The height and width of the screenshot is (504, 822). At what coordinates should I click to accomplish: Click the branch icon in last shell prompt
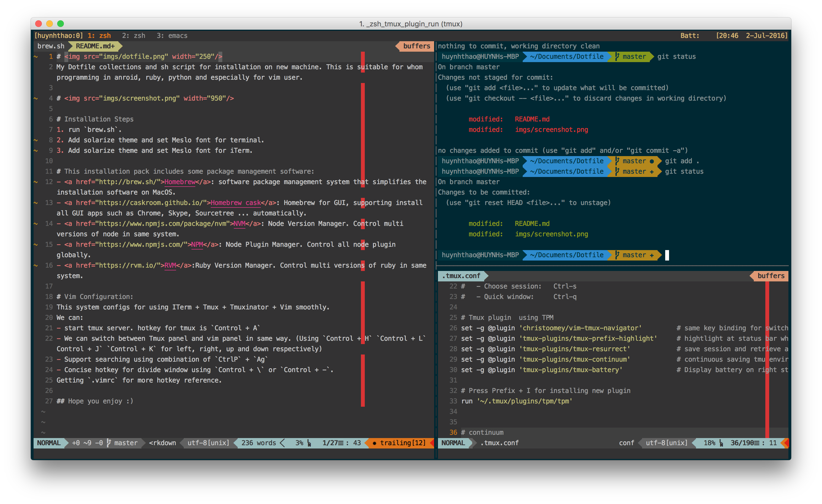click(617, 255)
